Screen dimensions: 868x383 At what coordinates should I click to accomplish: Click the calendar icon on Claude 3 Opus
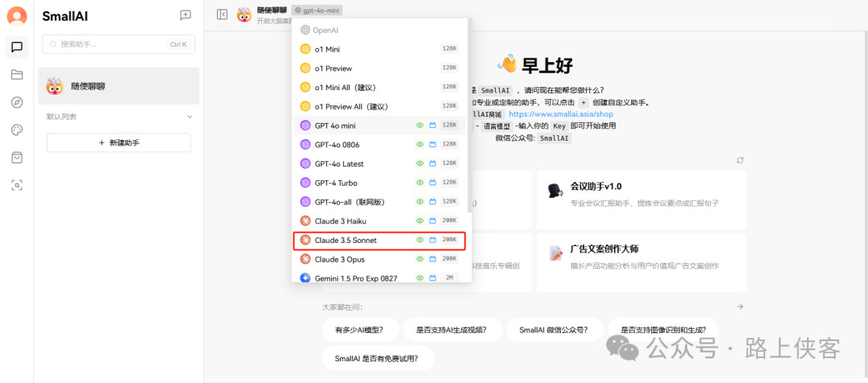[433, 259]
